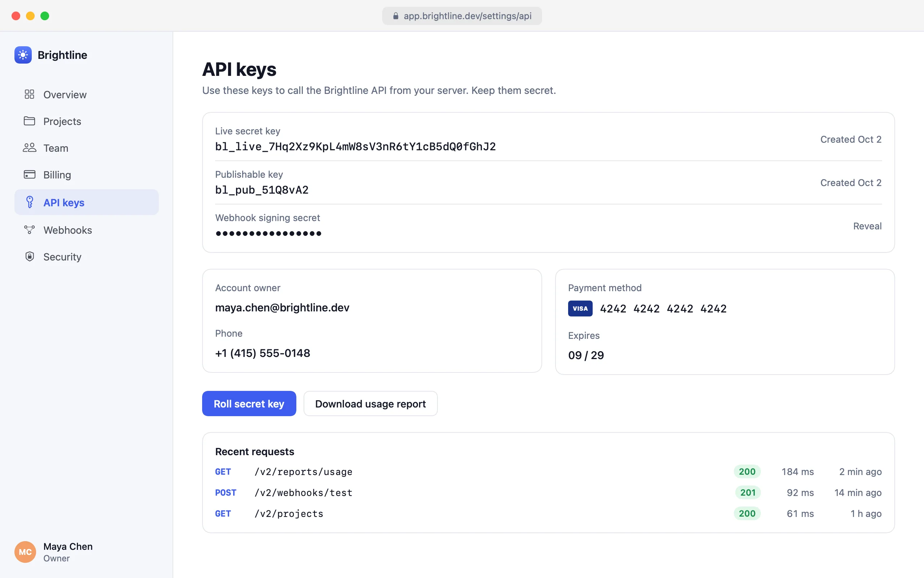Image resolution: width=924 pixels, height=578 pixels.
Task: Click the Projects folder icon
Action: tap(29, 121)
